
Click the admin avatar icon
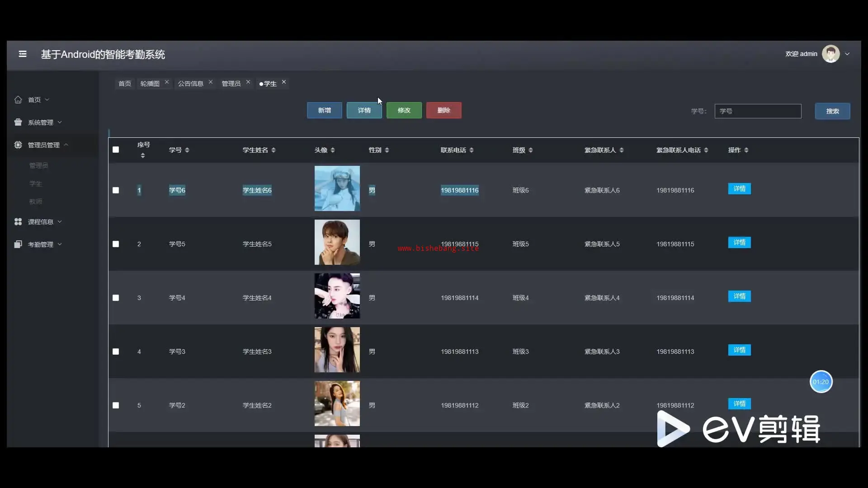[x=830, y=54]
